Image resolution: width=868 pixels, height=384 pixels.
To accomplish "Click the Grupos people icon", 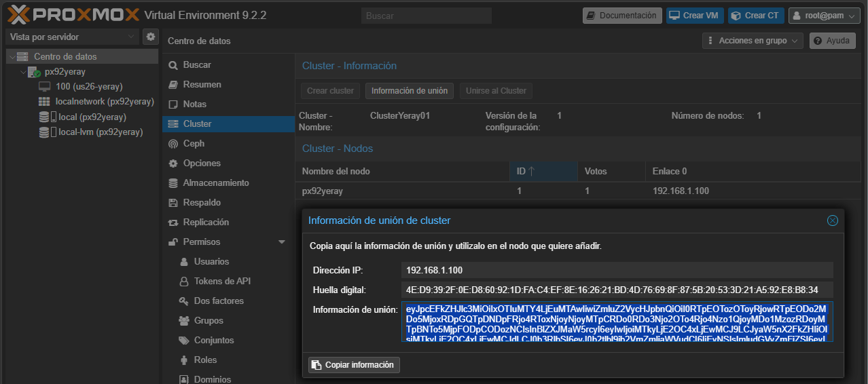I will point(183,321).
